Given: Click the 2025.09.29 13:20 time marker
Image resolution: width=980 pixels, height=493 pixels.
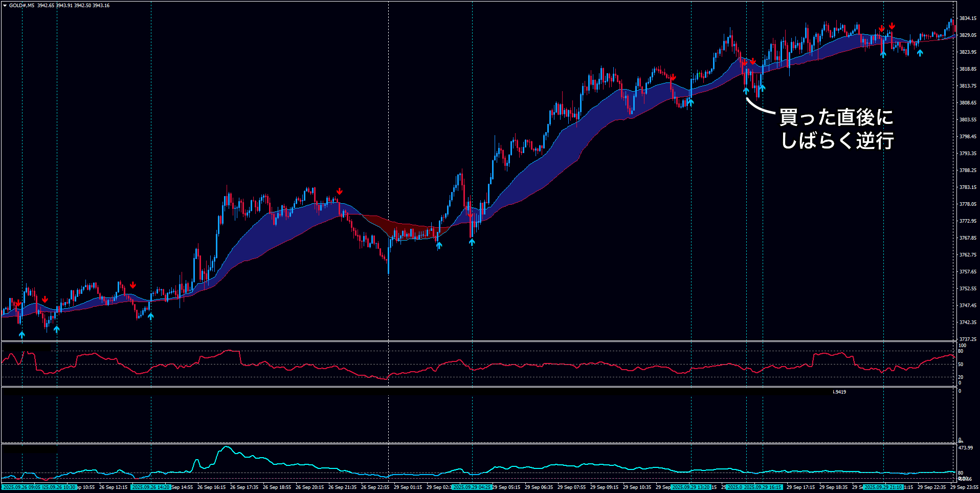Looking at the screenshot, I should [x=691, y=487].
